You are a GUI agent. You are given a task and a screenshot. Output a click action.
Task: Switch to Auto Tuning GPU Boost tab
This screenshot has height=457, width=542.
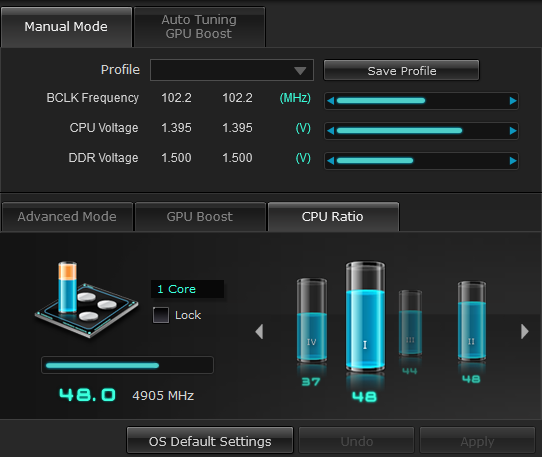pyautogui.click(x=199, y=27)
